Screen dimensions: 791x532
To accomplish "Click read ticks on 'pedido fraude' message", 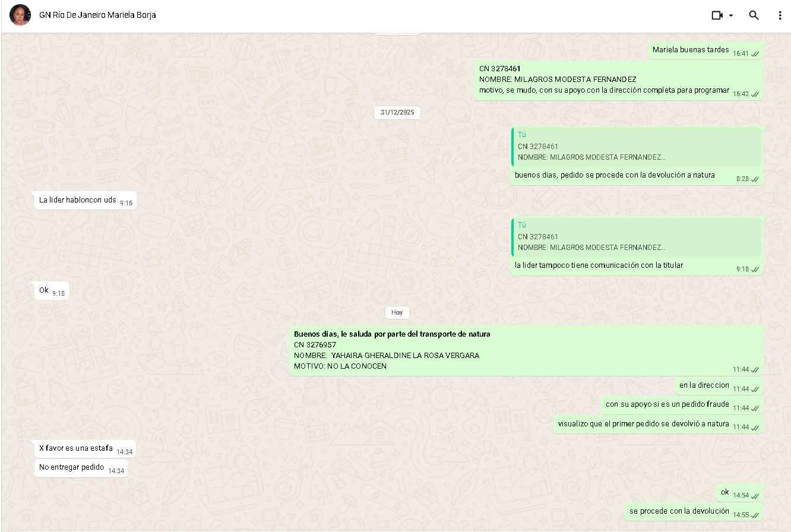I will (x=755, y=408).
